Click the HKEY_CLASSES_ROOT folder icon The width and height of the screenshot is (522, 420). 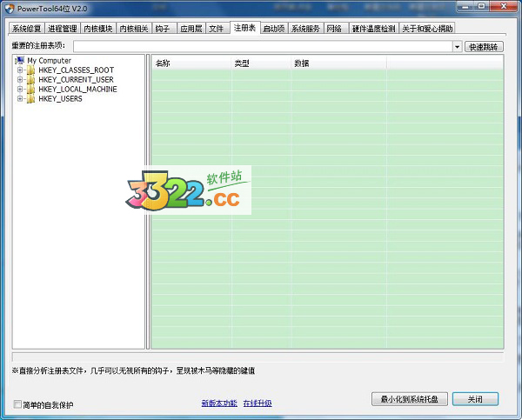pyautogui.click(x=30, y=70)
